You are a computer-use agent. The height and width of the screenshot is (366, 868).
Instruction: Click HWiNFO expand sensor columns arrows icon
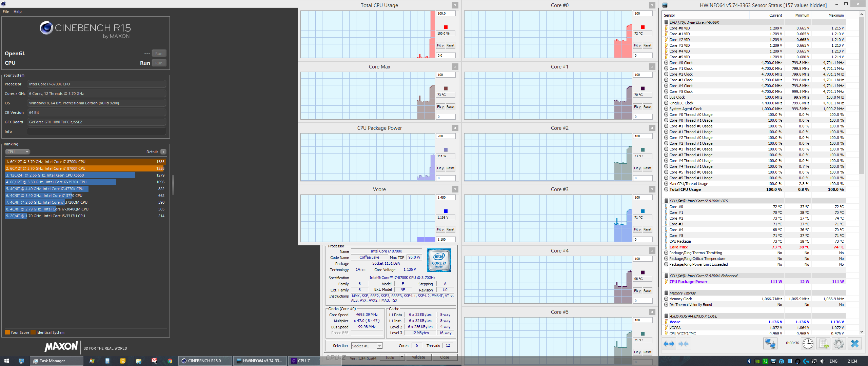tap(669, 344)
